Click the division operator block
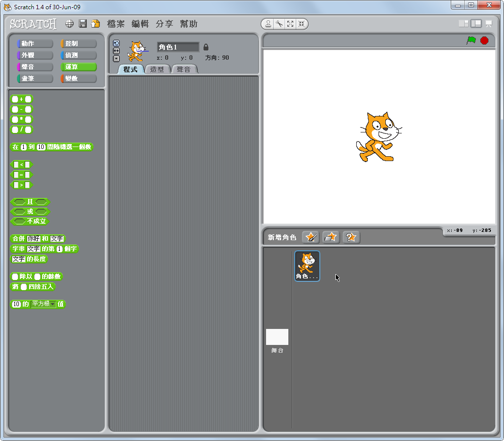Viewport: 504px width, 441px height. (x=21, y=130)
